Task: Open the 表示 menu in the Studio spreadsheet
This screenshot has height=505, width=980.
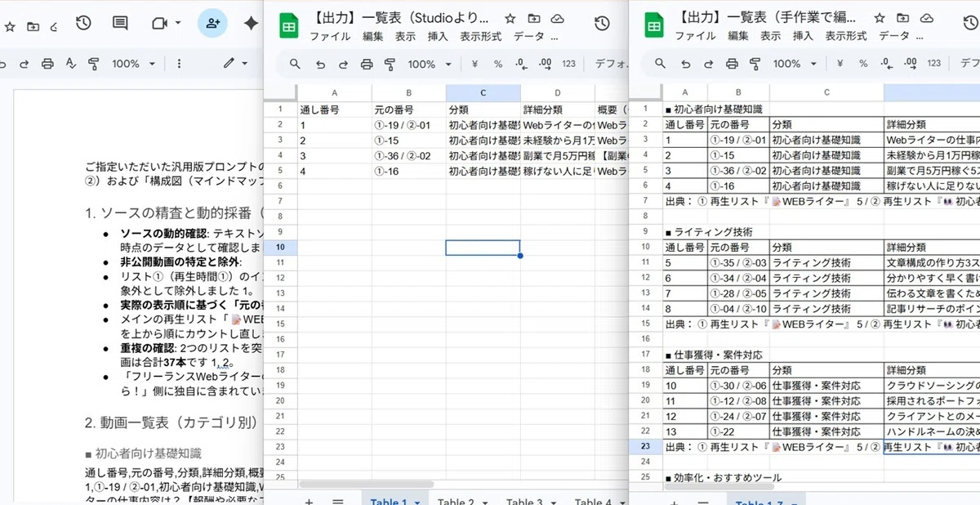Action: 405,36
